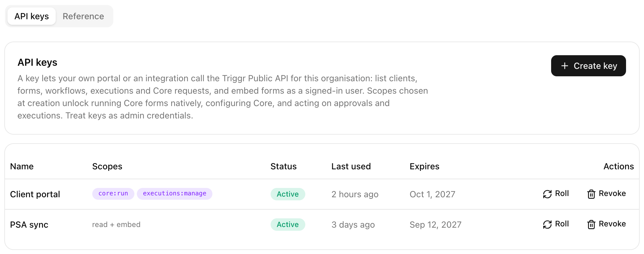
Task: Click the Name column header
Action: click(x=22, y=166)
